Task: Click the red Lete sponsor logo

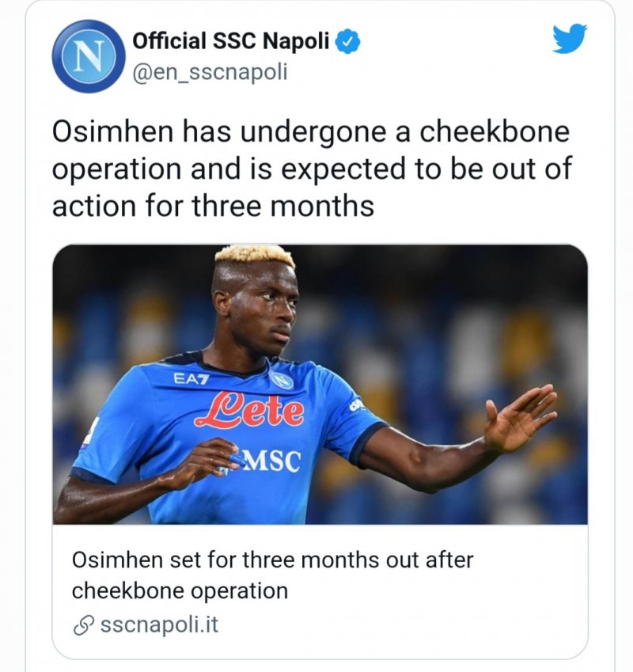Action: (249, 412)
